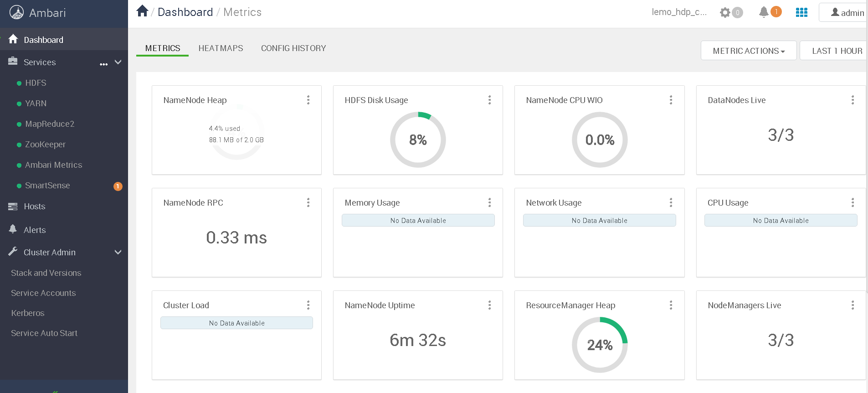
Task: Open DataNodes Live widget menu
Action: tap(853, 100)
